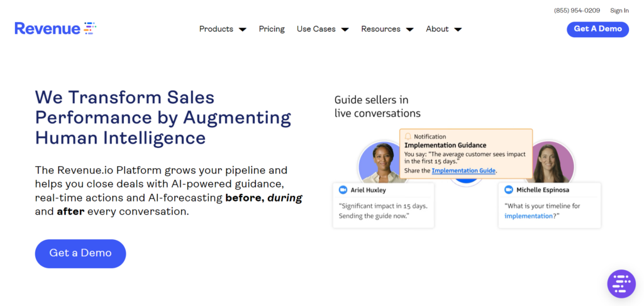Click the "Michelle Espinosa" name
Viewport: 644px width, 306px height.
(543, 190)
